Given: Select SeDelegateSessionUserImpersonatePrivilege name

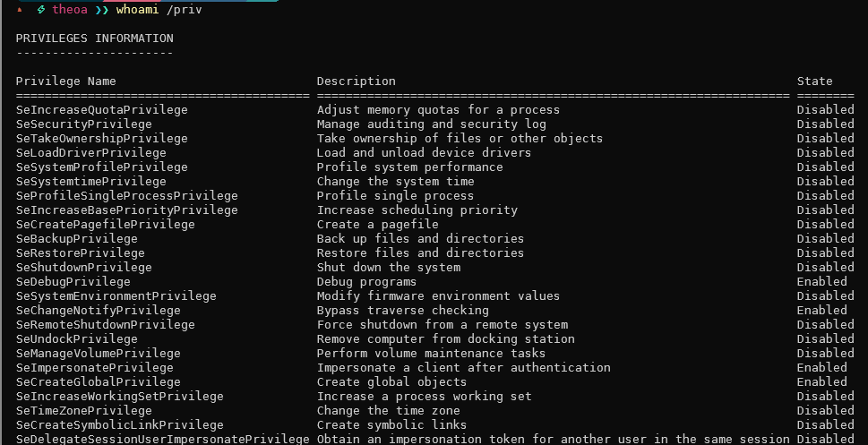Looking at the screenshot, I should point(162,439).
